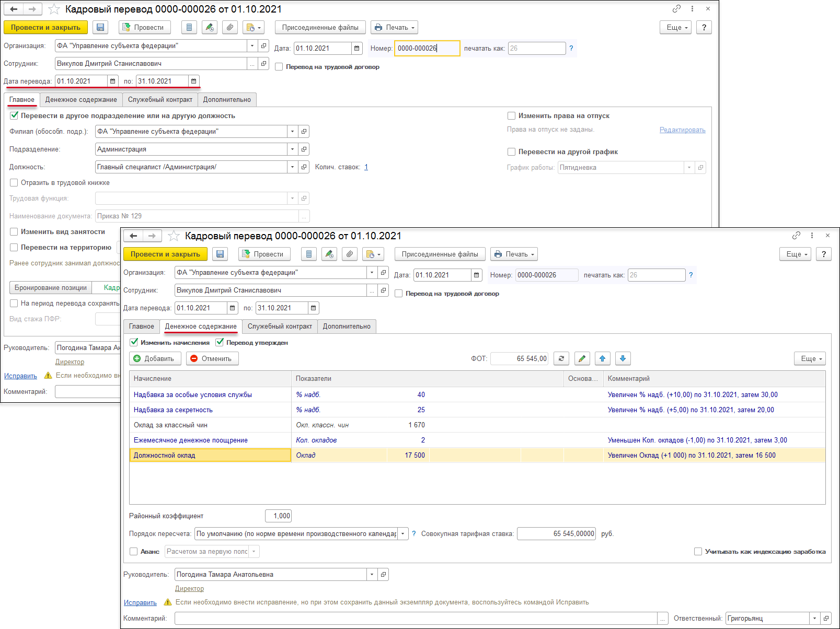840x629 pixels.
Task: Add back document to favorites star
Action: click(x=54, y=9)
